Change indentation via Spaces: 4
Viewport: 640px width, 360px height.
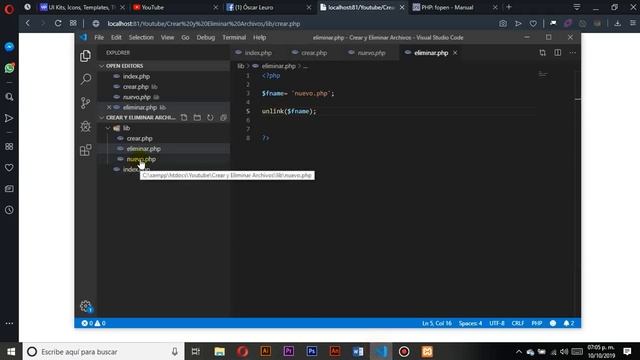(x=470, y=323)
